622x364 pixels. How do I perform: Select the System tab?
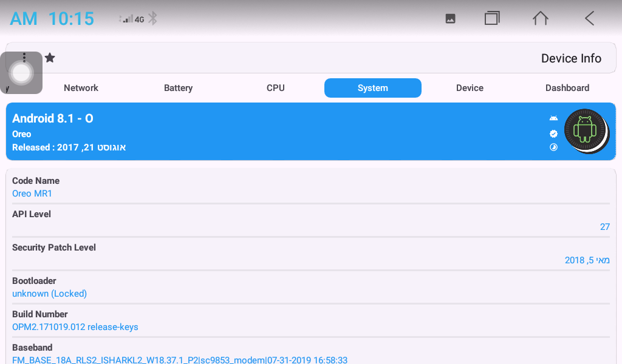[373, 88]
